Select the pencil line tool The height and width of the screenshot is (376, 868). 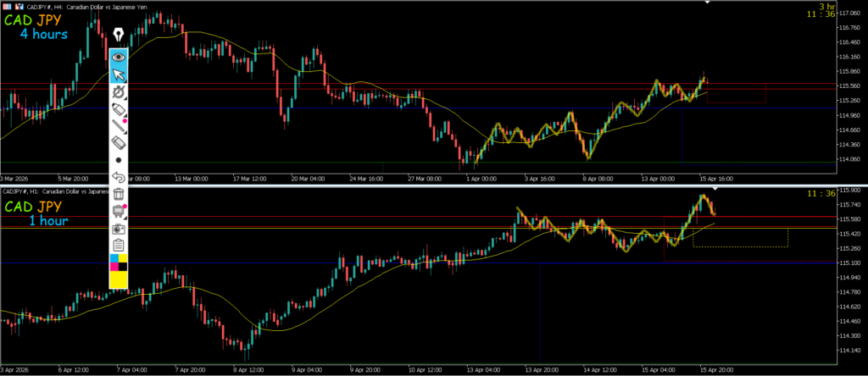click(x=119, y=127)
